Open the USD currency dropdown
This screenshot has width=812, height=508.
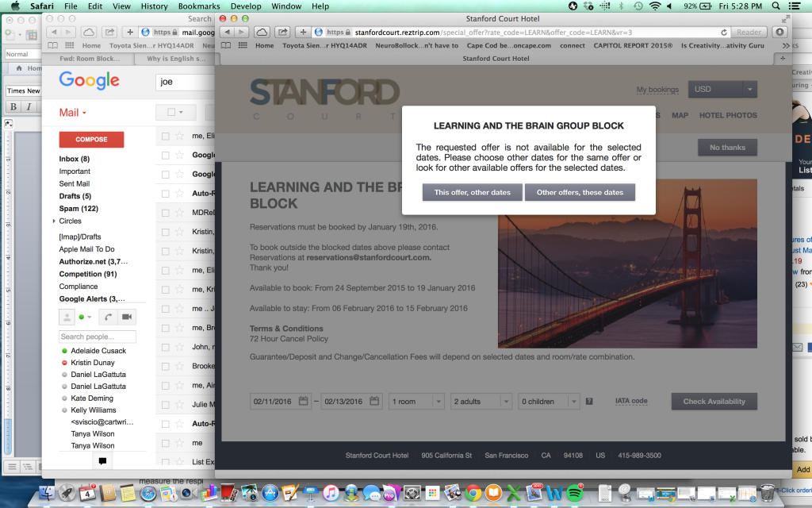pos(722,89)
